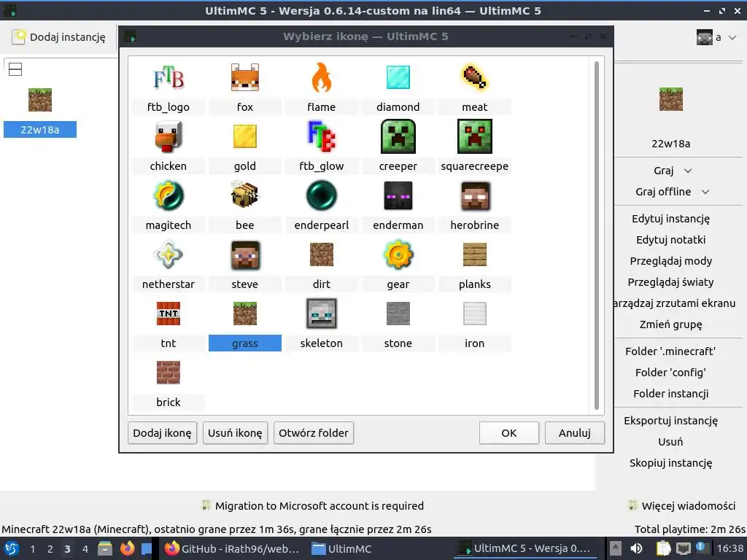Click the Usuń entry in side panel

tap(671, 441)
